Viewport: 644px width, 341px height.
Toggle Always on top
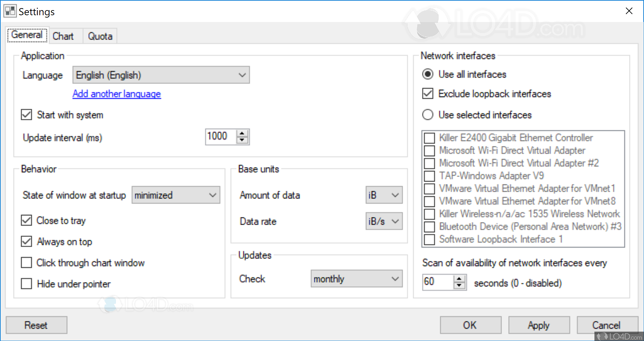tap(26, 241)
